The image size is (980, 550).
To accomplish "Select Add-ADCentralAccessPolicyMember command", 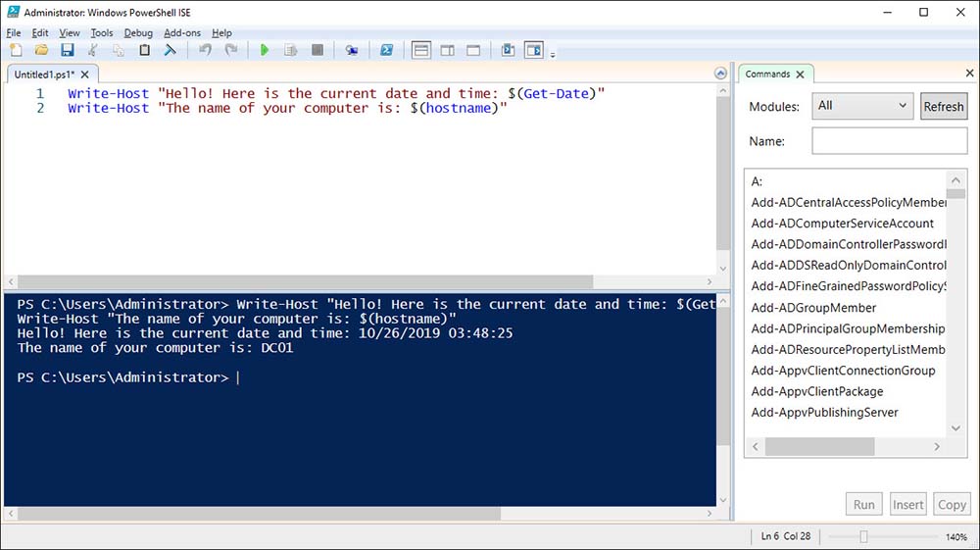I will coord(848,203).
